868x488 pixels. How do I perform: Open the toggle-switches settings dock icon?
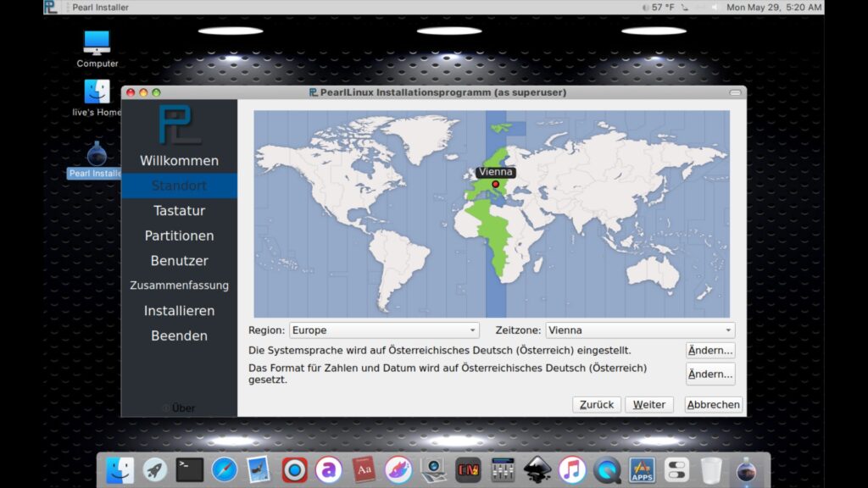pyautogui.click(x=676, y=470)
